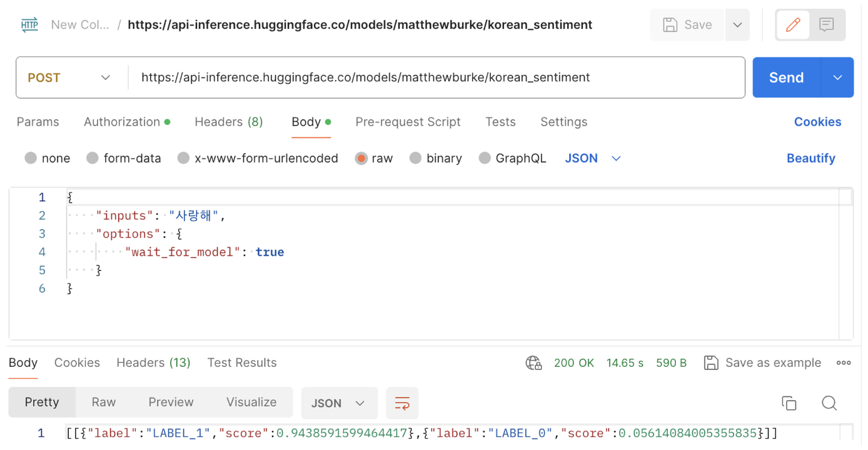Save response as example
This screenshot has height=450, width=868.
click(x=762, y=362)
